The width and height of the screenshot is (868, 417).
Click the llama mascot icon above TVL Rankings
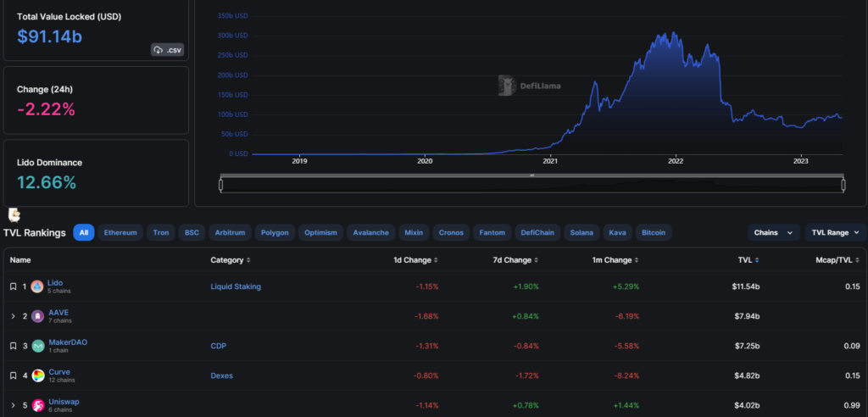(x=14, y=214)
